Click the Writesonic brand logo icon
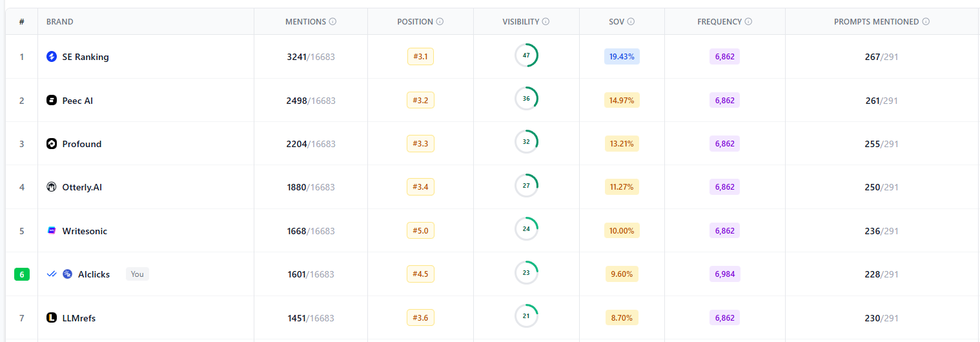 (x=52, y=230)
